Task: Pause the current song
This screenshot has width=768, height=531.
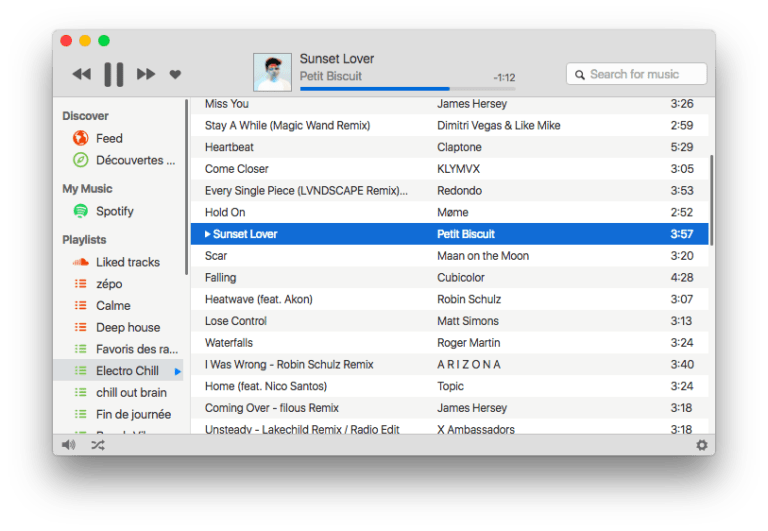Action: [x=114, y=74]
